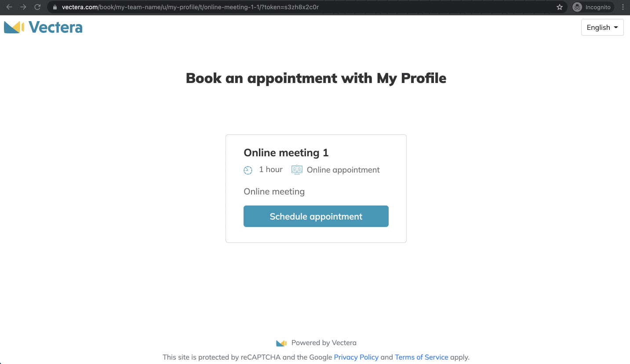Click the browser forward arrow
This screenshot has width=630, height=364.
23,7
